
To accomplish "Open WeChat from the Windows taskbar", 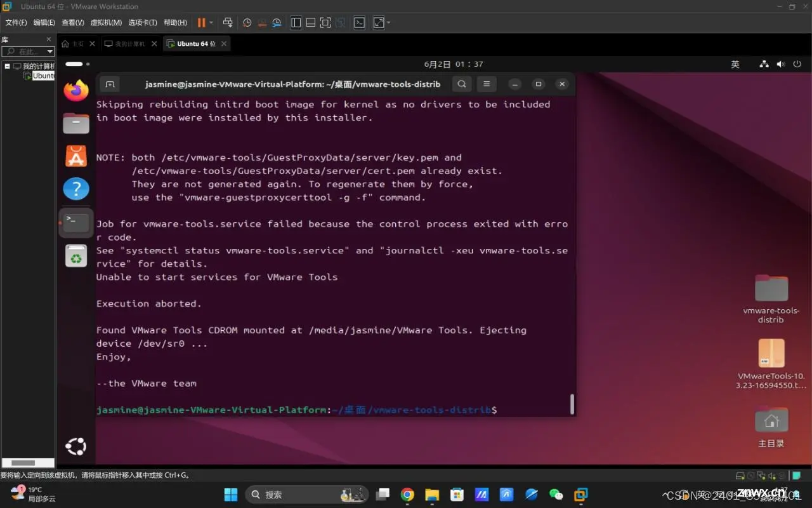I will [556, 494].
